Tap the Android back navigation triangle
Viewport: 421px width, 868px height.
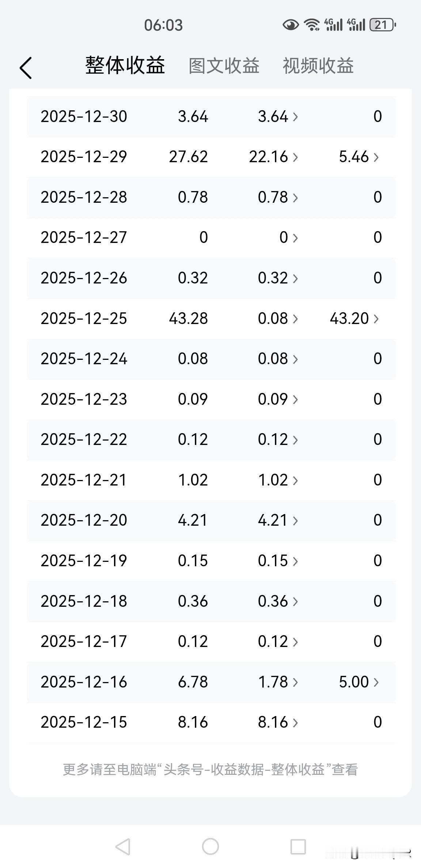point(123,846)
